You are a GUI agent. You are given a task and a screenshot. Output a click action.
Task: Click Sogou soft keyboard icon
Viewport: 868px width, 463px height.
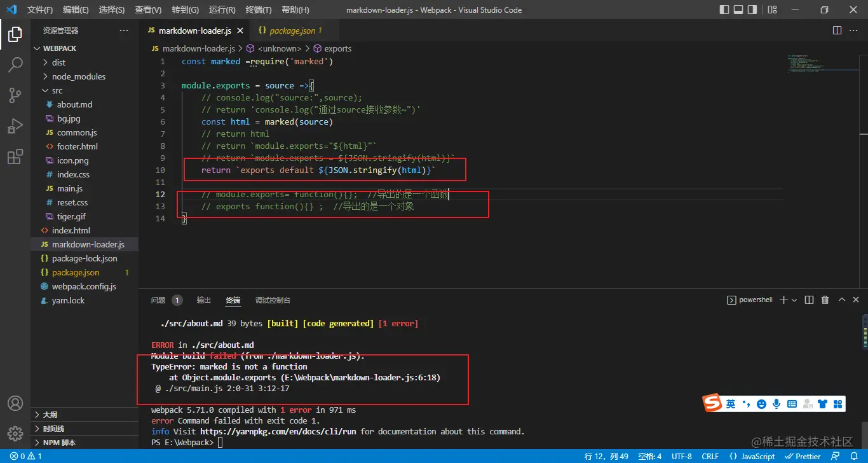pyautogui.click(x=792, y=404)
